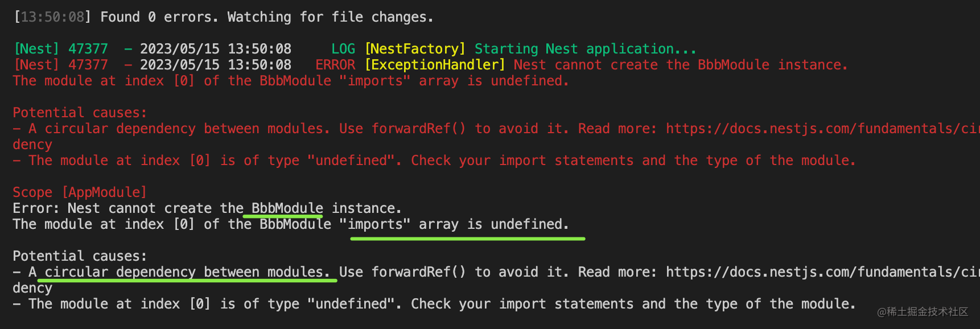The image size is (980, 329).
Task: Click the red [Nest] process tag
Action: click(x=36, y=65)
